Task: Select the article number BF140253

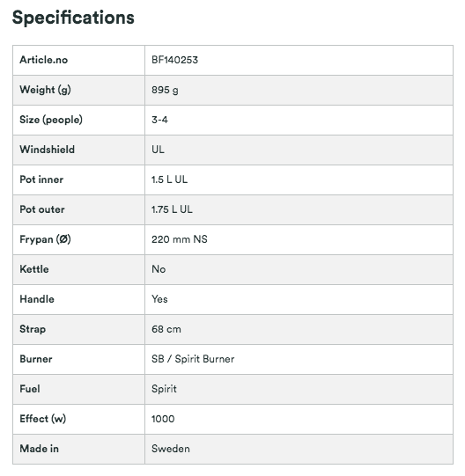Action: click(174, 60)
